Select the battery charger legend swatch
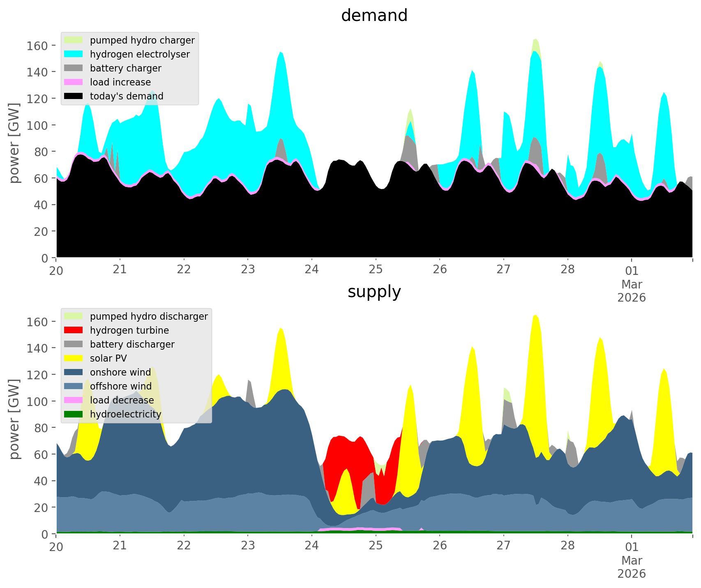Image resolution: width=701 pixels, height=588 pixels. coord(74,68)
